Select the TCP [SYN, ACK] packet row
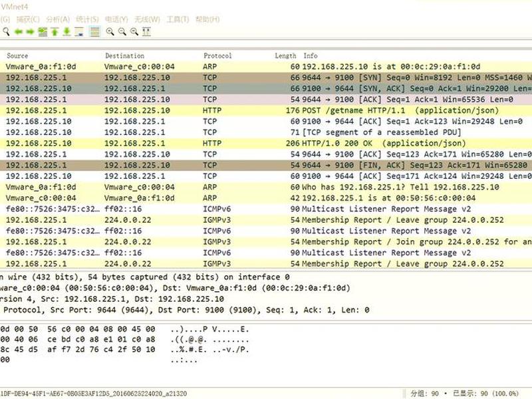The height and width of the screenshot is (399, 532). [x=266, y=88]
